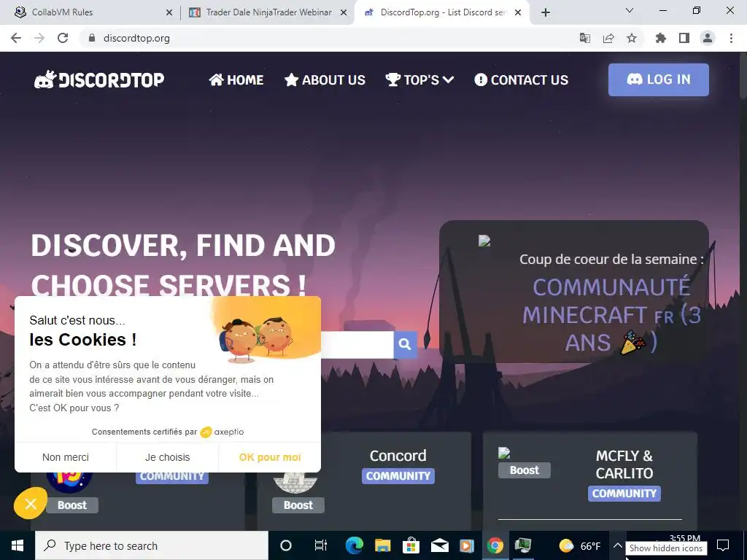The image size is (747, 560).
Task: Open the Concord server card title
Action: 398,456
